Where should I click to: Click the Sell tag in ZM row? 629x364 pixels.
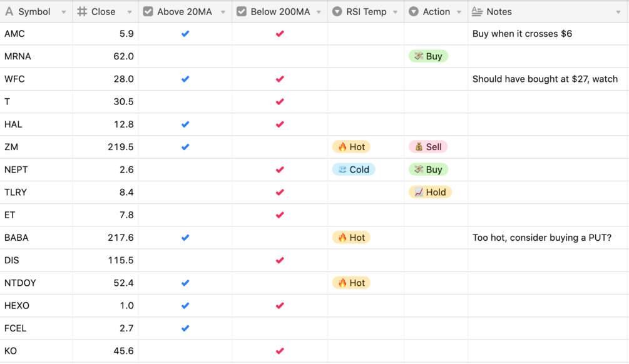428,147
